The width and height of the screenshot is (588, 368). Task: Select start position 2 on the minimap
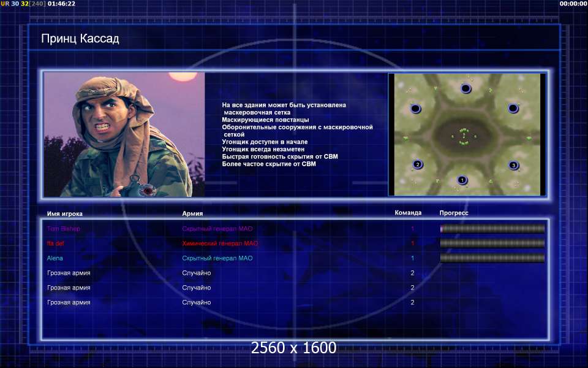point(417,164)
